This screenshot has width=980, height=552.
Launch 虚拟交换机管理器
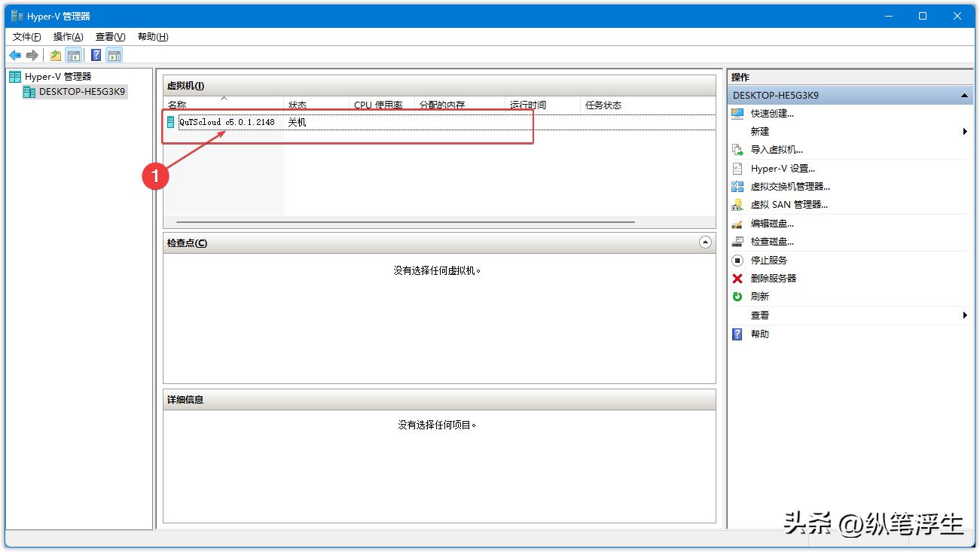(x=790, y=187)
